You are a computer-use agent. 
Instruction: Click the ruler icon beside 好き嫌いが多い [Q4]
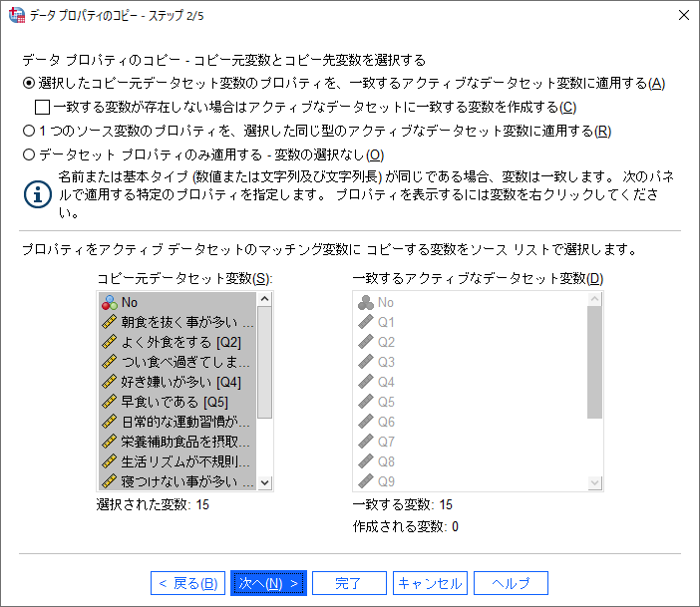[110, 382]
